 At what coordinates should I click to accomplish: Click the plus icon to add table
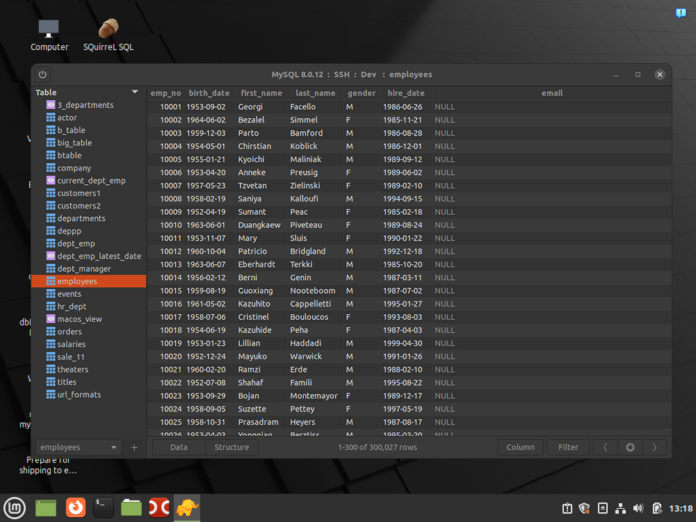point(134,448)
